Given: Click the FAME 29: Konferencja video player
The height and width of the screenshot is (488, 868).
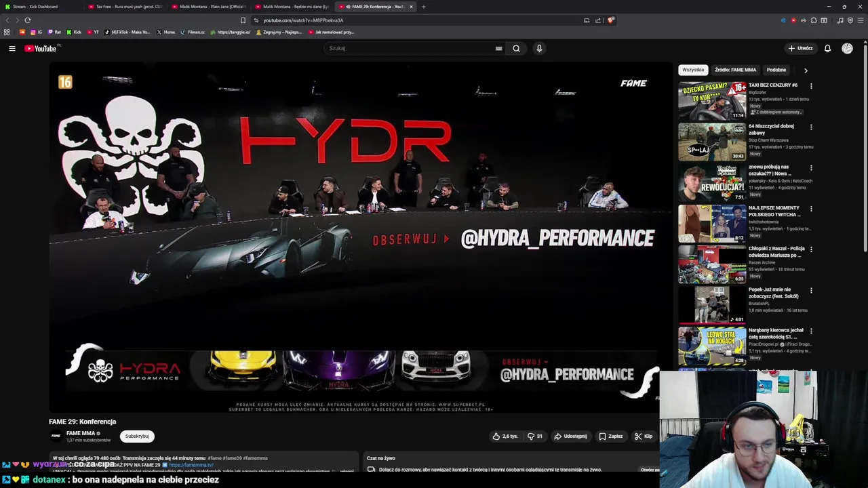Looking at the screenshot, I should [360, 237].
